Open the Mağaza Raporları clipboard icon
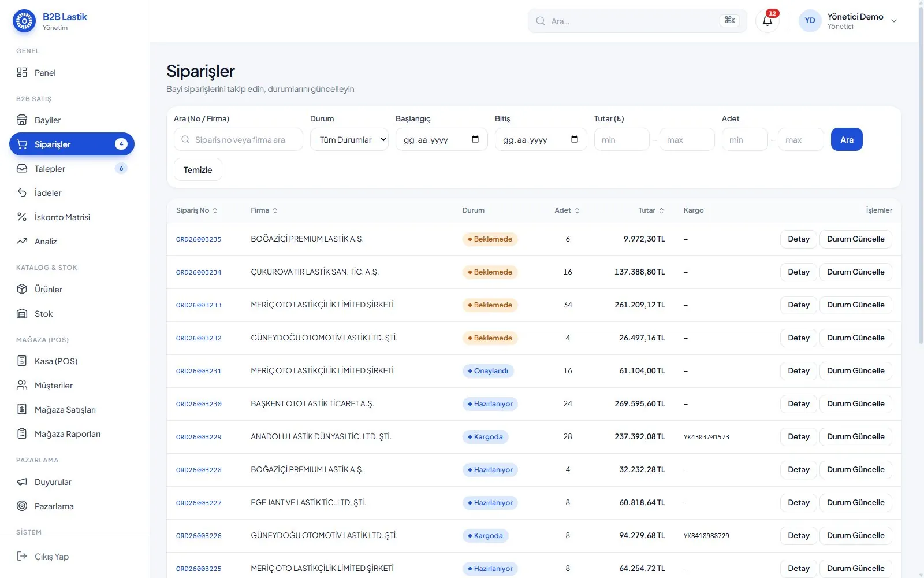 pyautogui.click(x=22, y=433)
